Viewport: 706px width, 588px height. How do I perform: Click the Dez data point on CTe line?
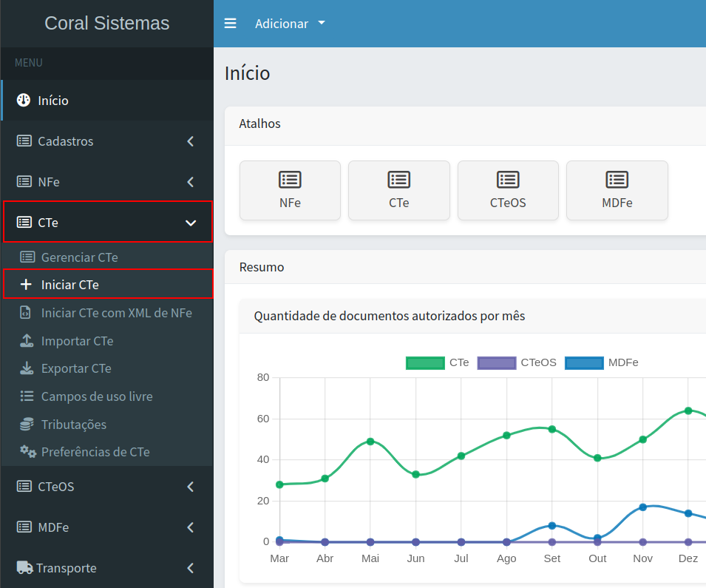pyautogui.click(x=688, y=410)
